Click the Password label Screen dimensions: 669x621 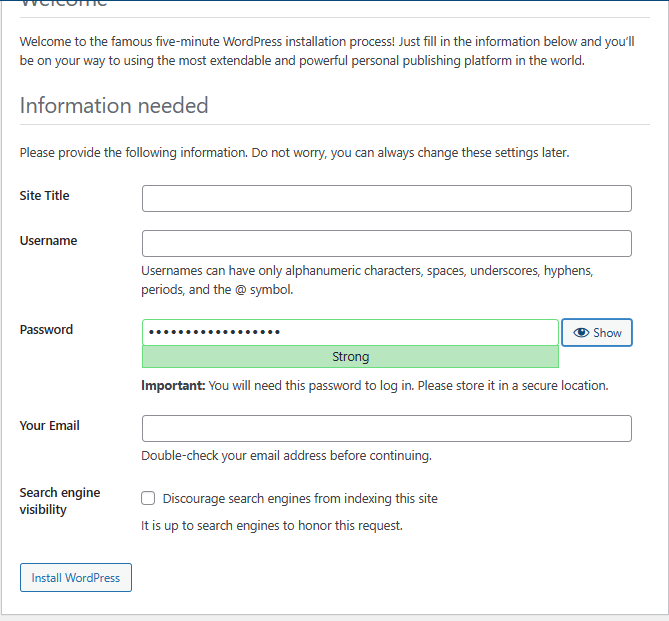click(47, 329)
